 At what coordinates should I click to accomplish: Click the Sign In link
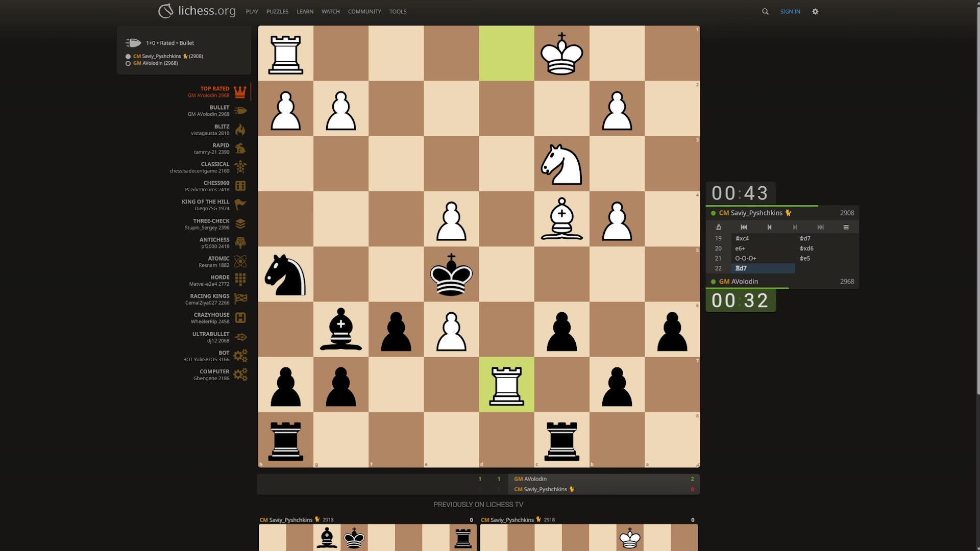point(790,12)
